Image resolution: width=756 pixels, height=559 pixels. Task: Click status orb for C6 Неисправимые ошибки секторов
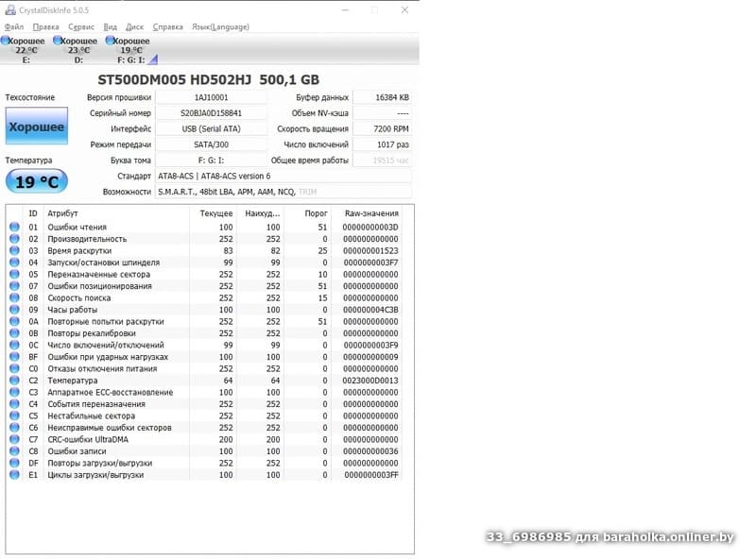pos(14,428)
